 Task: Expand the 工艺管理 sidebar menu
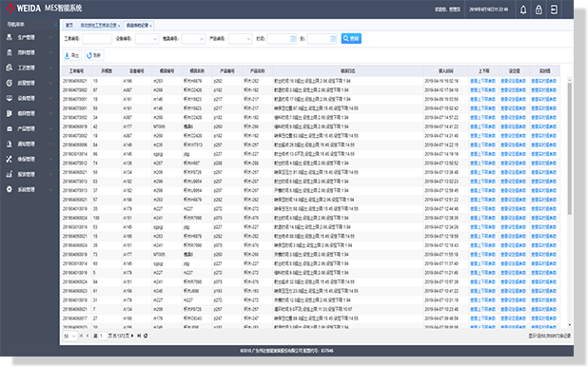pyautogui.click(x=29, y=68)
